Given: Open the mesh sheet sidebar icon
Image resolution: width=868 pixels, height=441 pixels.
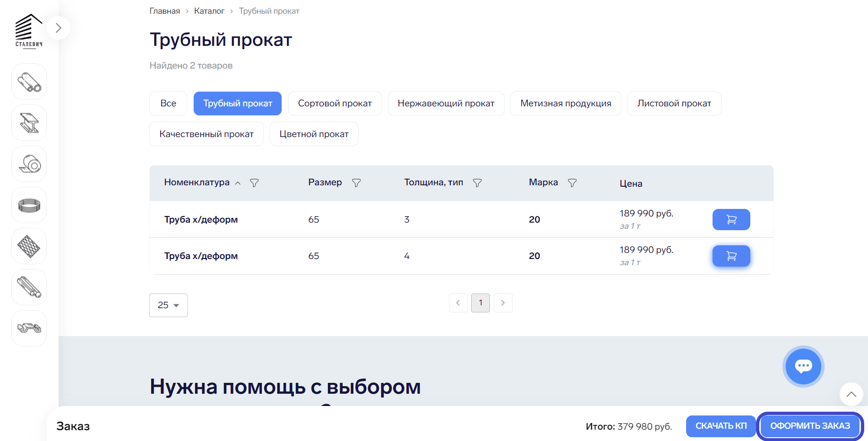Looking at the screenshot, I should [x=29, y=246].
